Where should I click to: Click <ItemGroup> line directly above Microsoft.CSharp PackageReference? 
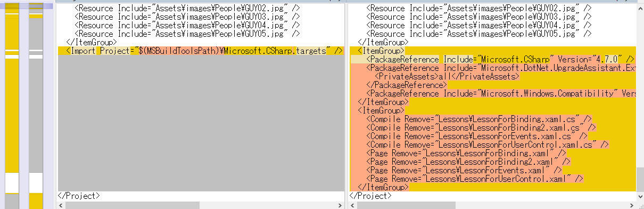(x=381, y=51)
